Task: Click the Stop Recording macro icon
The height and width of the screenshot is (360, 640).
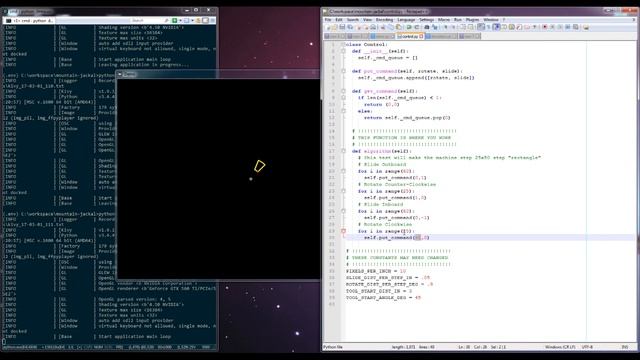Action: (x=552, y=27)
